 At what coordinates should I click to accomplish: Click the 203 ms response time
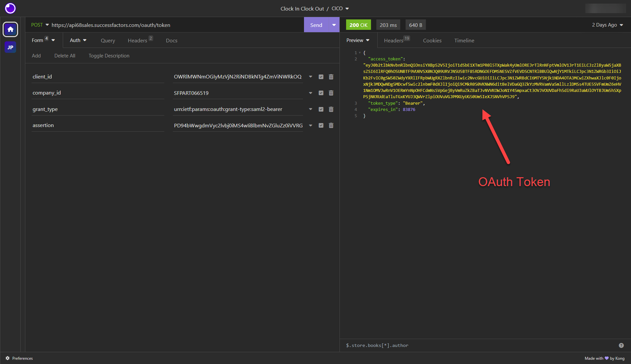pos(388,25)
